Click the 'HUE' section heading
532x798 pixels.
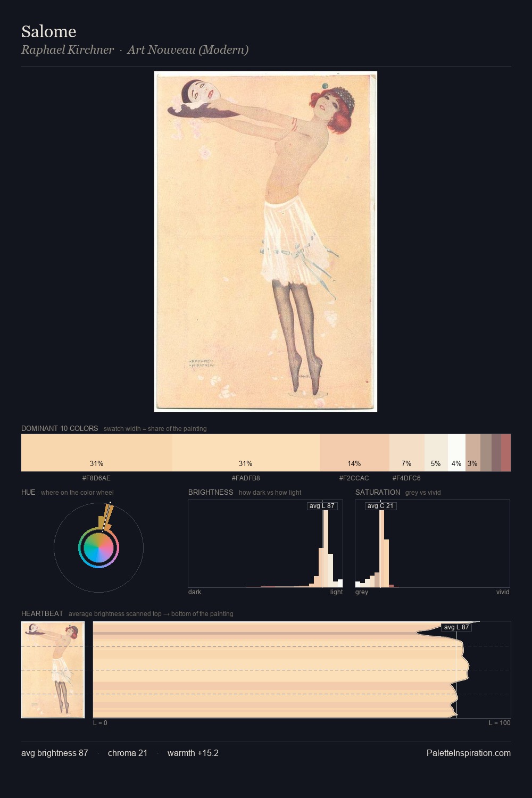pos(28,492)
